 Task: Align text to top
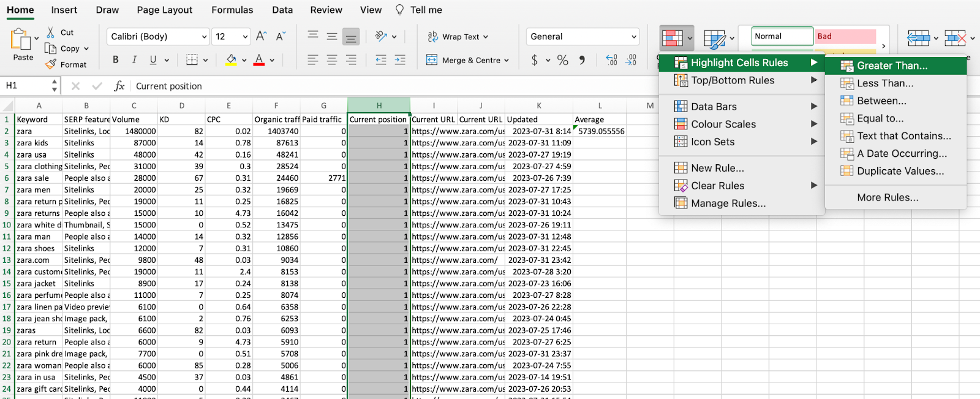313,36
